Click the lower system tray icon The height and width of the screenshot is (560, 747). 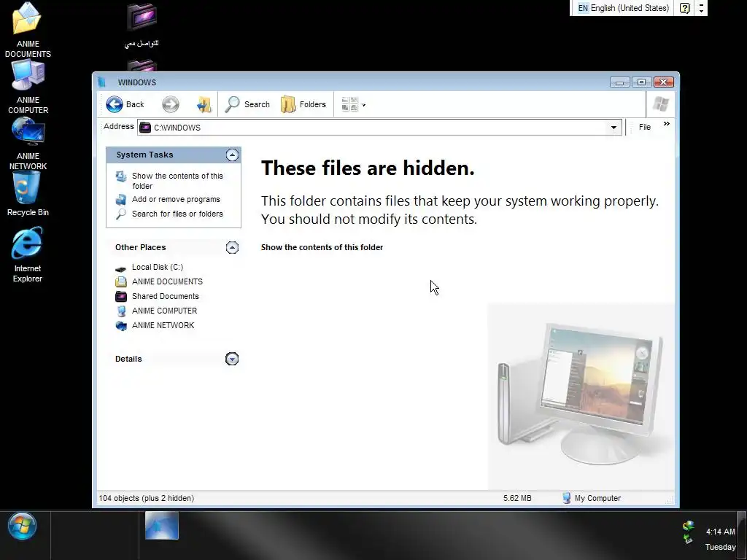688,539
